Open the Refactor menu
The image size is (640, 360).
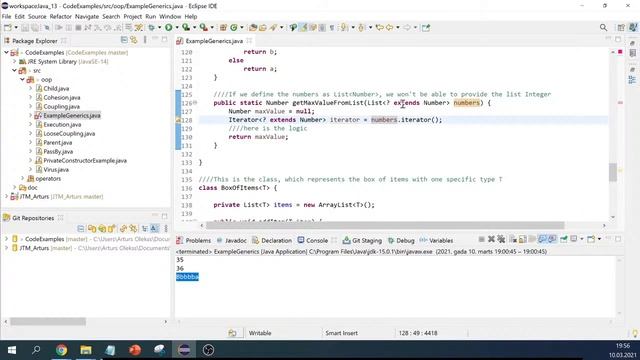click(x=60, y=16)
